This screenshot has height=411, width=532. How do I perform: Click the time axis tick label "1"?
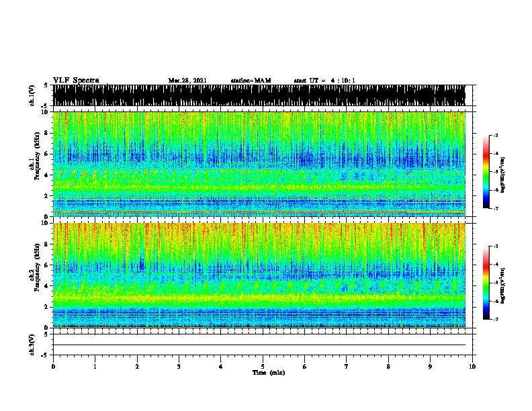[x=95, y=366]
